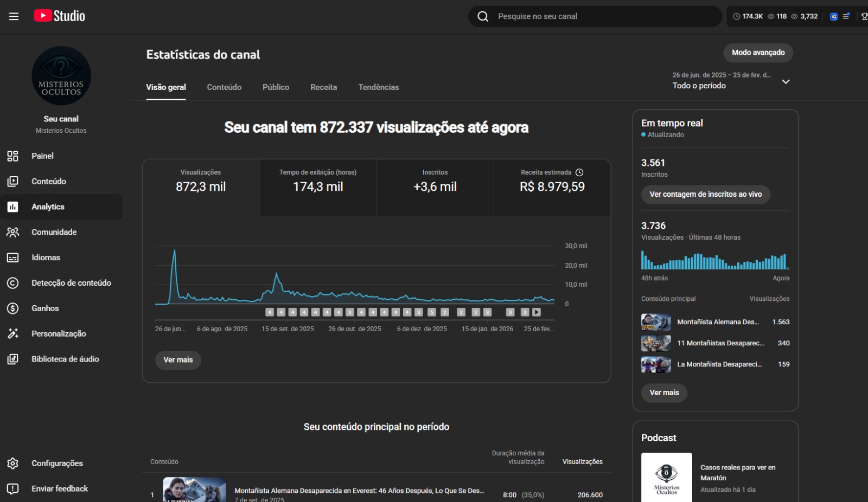
Task: Click the Modo avançado button
Action: (758, 53)
